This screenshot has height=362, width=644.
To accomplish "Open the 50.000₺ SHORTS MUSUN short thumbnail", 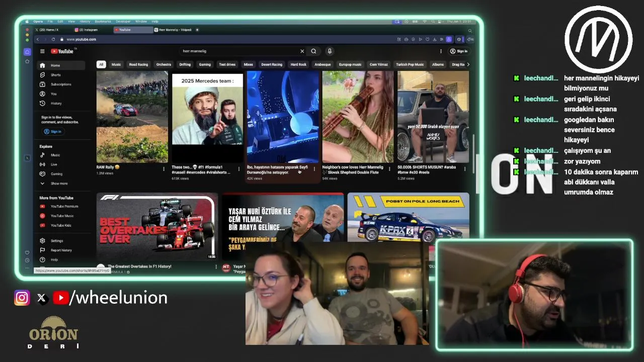I will 433,117.
